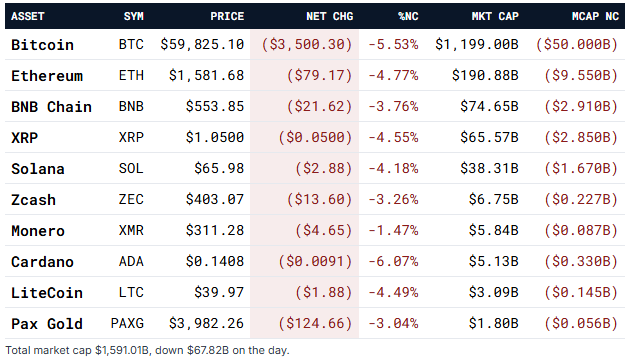Screen dimensions: 629x360
Task: Click the ASSET column header
Action: click(27, 16)
